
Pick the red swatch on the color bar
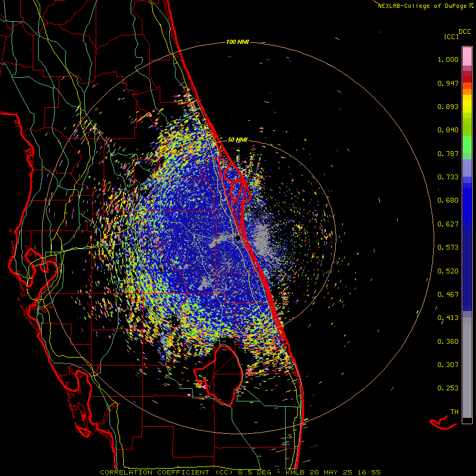point(467,79)
